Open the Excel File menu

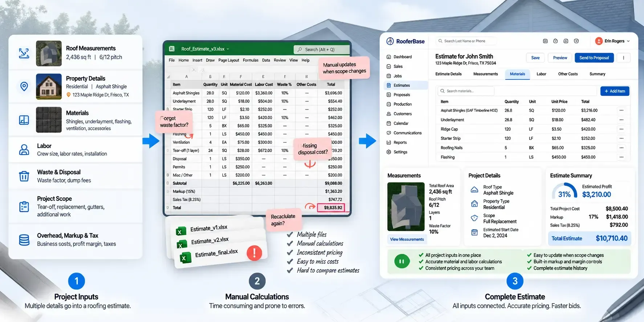[x=172, y=60]
